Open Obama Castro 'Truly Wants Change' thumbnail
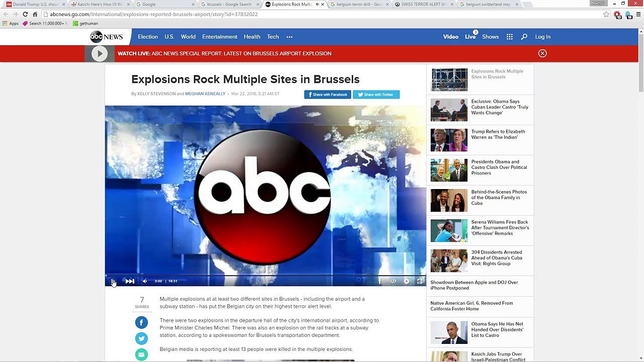Viewport: 644px width, 362px height. point(449,110)
